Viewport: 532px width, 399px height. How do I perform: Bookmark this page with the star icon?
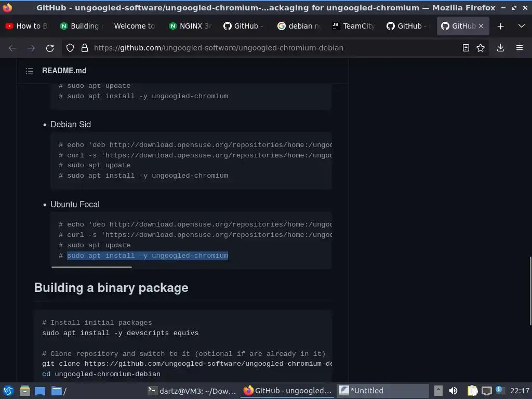(481, 48)
